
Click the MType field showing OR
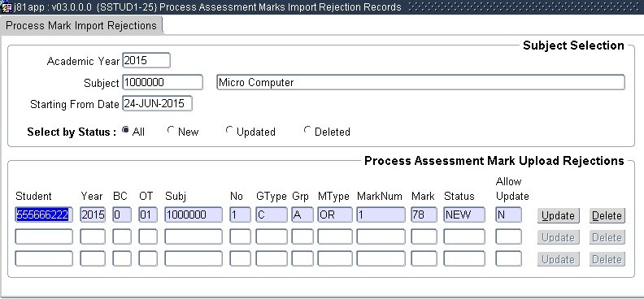[x=335, y=215]
